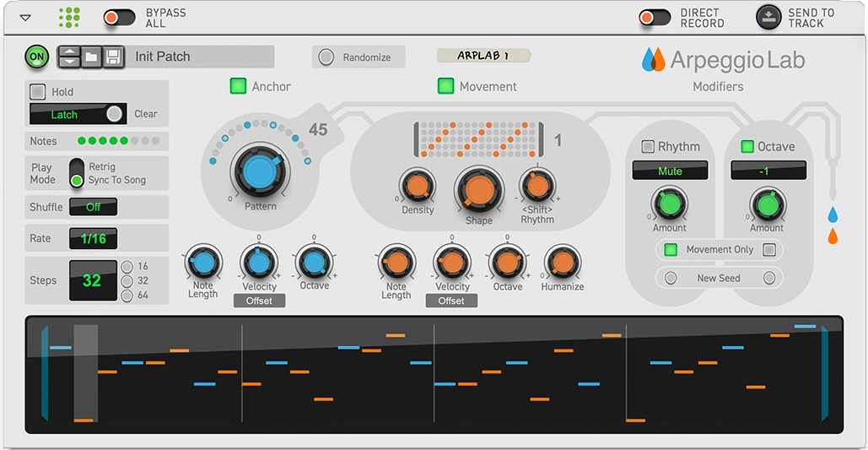Screen dimensions: 868x450
Task: Click the blue water drop icon
Action: click(833, 214)
